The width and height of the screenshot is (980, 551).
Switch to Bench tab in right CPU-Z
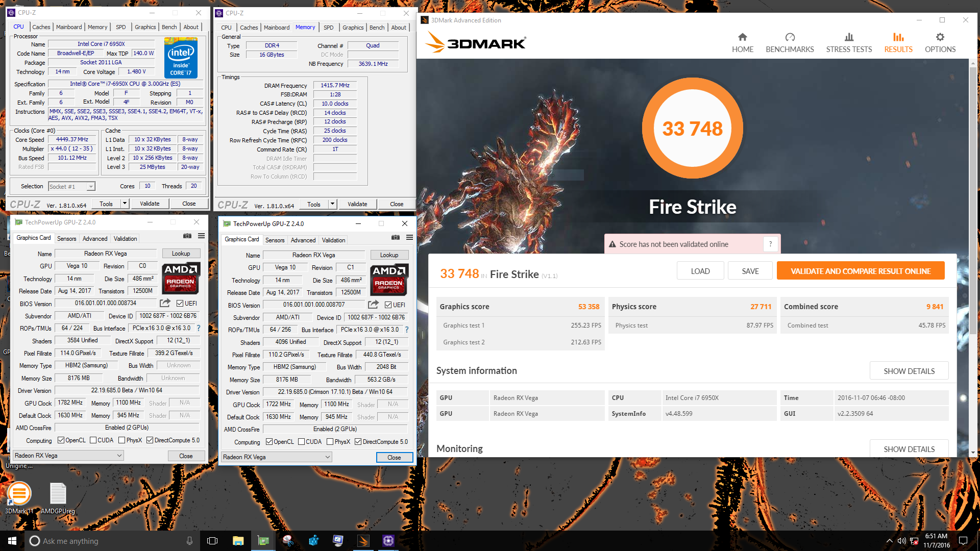pyautogui.click(x=377, y=27)
